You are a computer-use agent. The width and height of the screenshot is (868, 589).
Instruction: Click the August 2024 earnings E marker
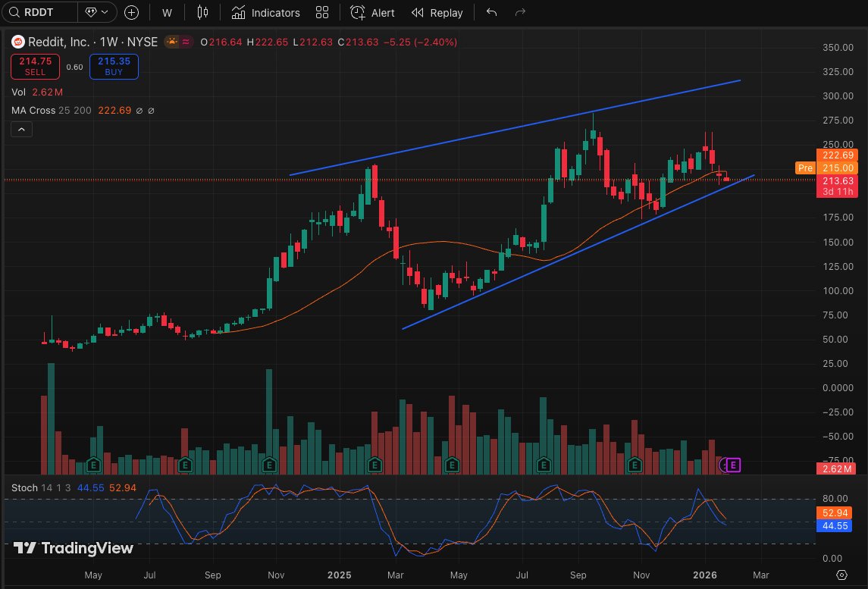(186, 465)
